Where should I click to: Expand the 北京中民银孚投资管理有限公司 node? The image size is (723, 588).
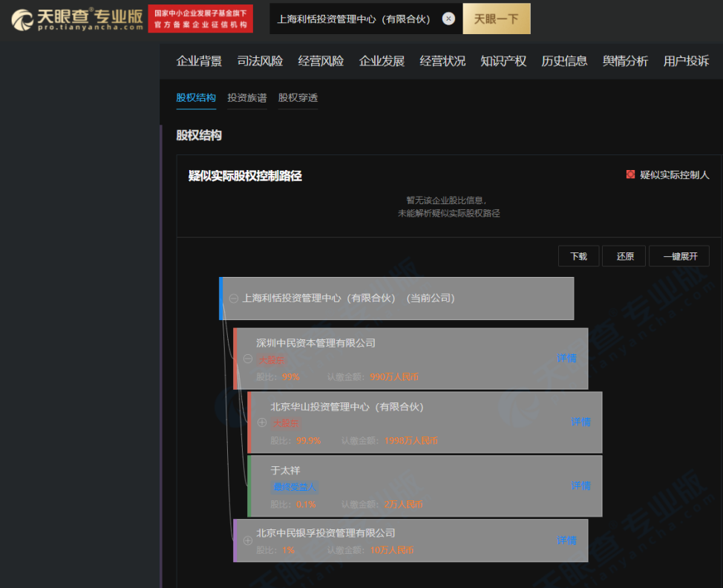pyautogui.click(x=248, y=540)
